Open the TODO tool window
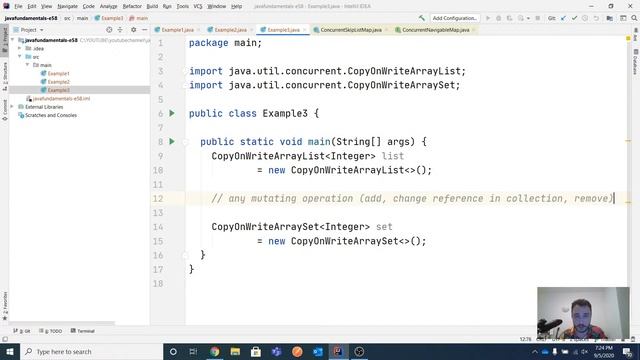This screenshot has width=640, height=360. pyautogui.click(x=51, y=331)
